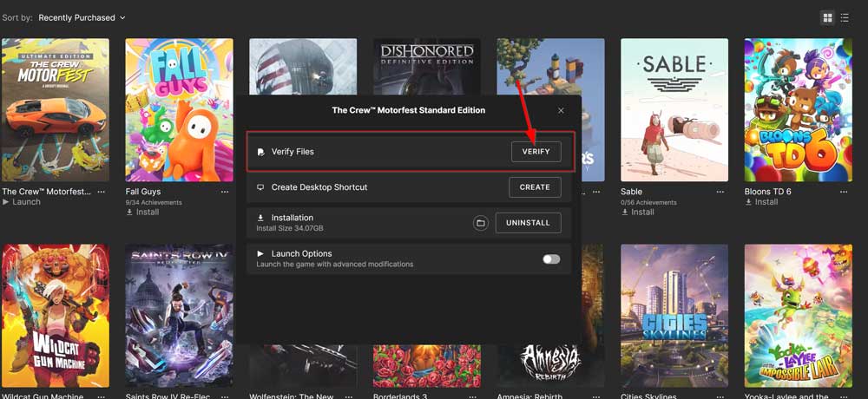Select the Fall Guys cover art
This screenshot has height=399, width=868.
180,109
